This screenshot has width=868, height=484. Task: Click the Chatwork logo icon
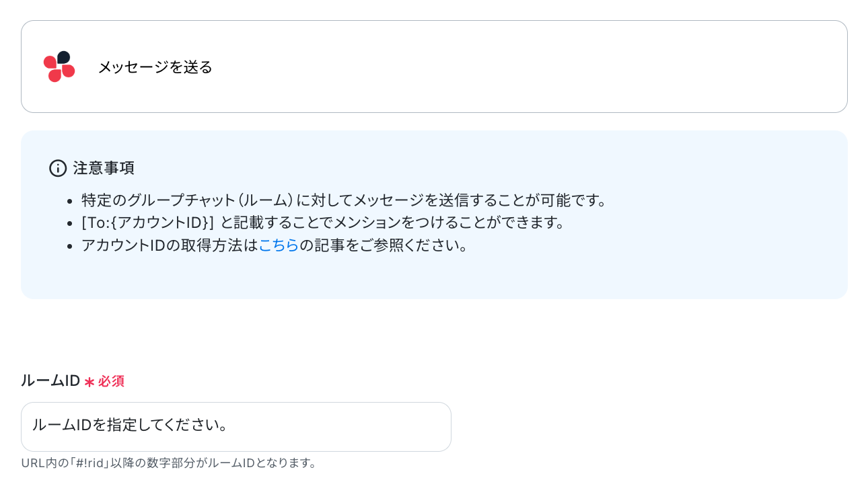(59, 67)
